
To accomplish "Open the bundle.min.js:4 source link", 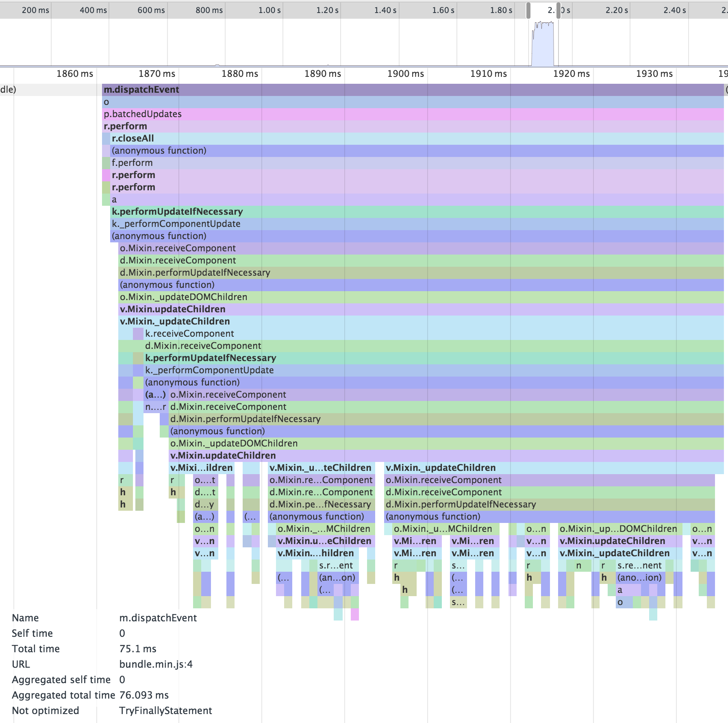I will click(x=156, y=664).
